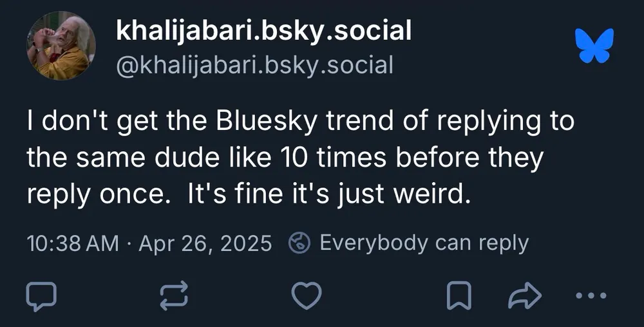The image size is (644, 327).
Task: Share the post via the arrow icon
Action: pyautogui.click(x=525, y=295)
